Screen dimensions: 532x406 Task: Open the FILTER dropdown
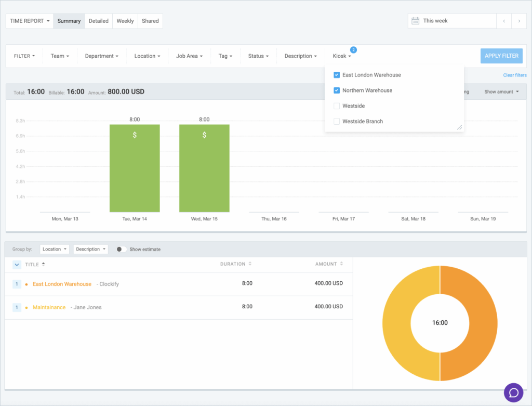point(24,56)
